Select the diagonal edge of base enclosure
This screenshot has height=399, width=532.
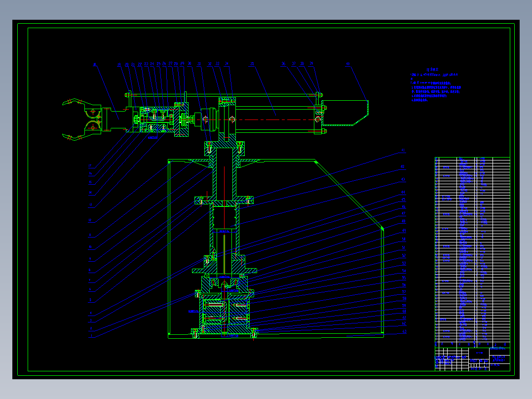tap(349, 195)
